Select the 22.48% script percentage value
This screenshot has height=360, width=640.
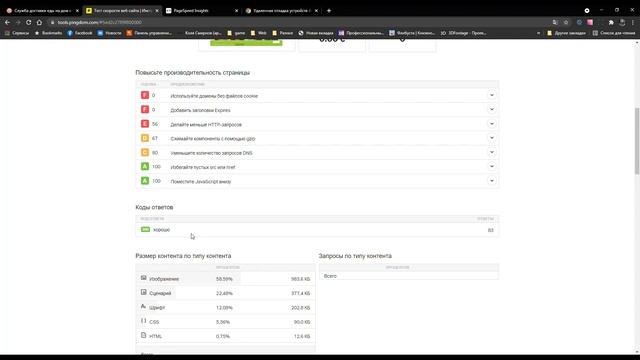pyautogui.click(x=224, y=293)
